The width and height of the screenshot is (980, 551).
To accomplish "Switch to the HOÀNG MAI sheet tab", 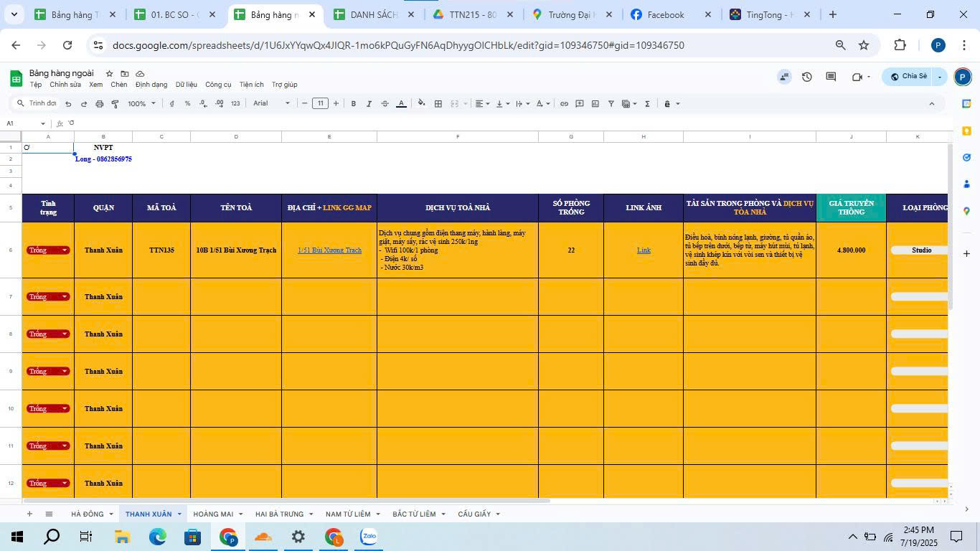I will point(213,514).
